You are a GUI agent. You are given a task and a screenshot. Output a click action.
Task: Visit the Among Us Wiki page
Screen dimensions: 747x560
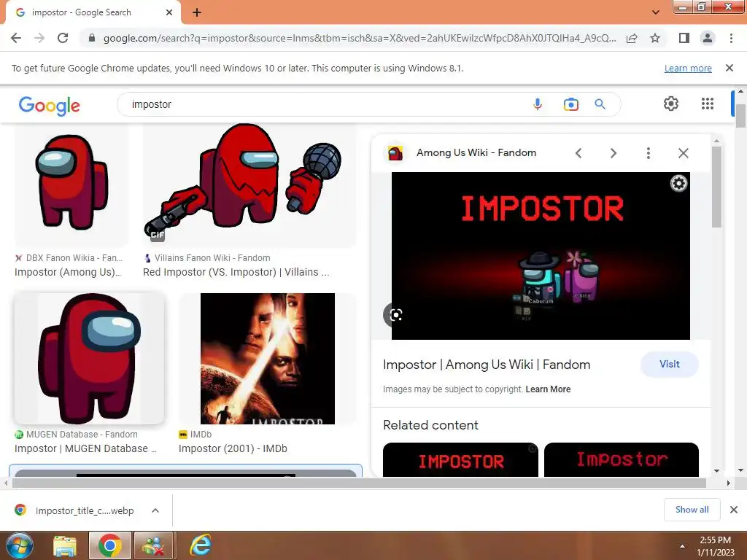670,365
